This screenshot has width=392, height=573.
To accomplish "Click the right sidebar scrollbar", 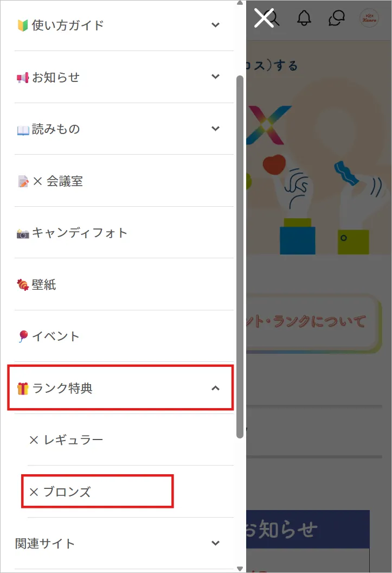I will [x=240, y=255].
